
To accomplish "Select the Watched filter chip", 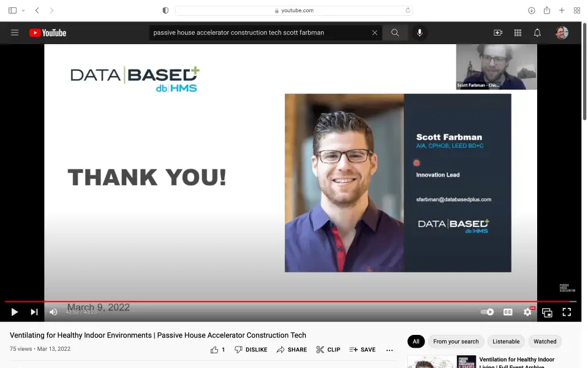I will click(x=545, y=342).
